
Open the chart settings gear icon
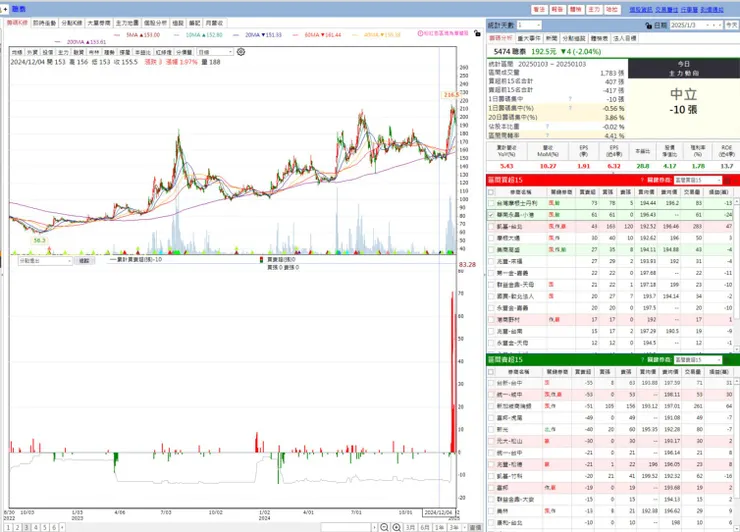click(x=241, y=52)
